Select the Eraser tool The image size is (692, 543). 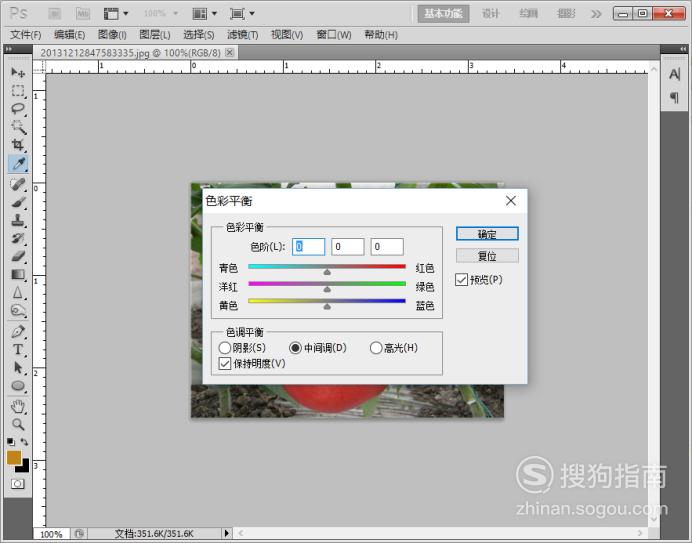18,256
